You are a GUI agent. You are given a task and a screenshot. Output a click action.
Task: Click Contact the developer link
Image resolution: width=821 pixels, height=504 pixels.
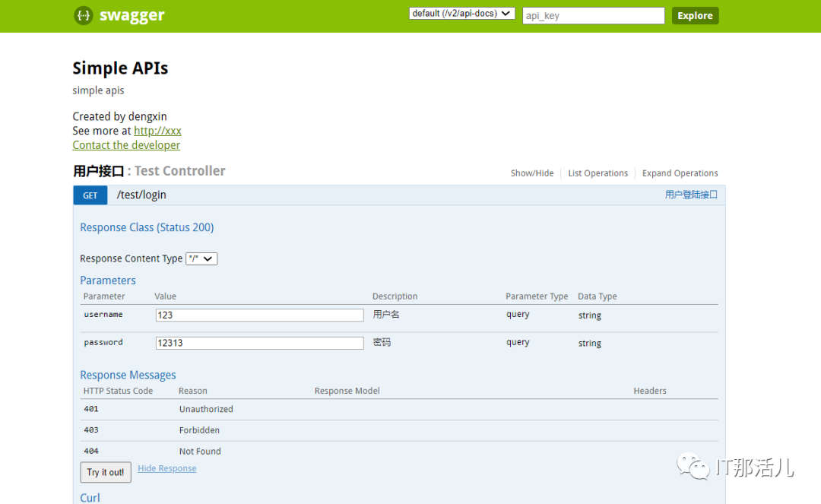(126, 145)
